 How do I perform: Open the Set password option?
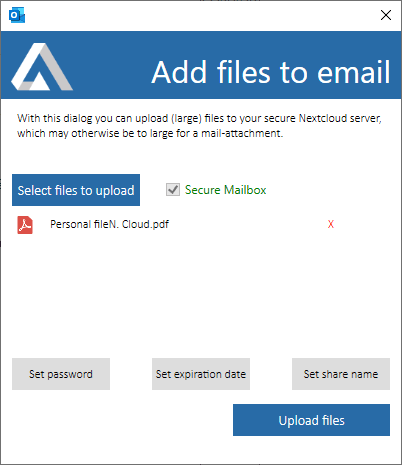61,374
